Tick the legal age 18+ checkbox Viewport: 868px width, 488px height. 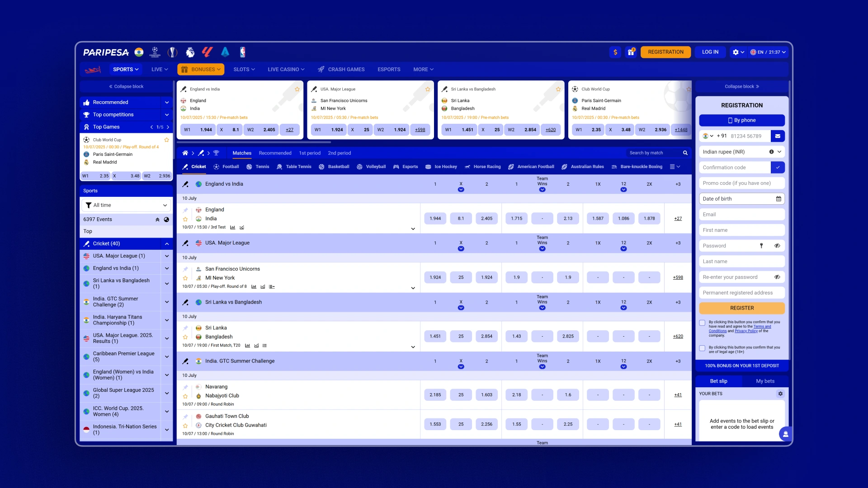coord(702,348)
